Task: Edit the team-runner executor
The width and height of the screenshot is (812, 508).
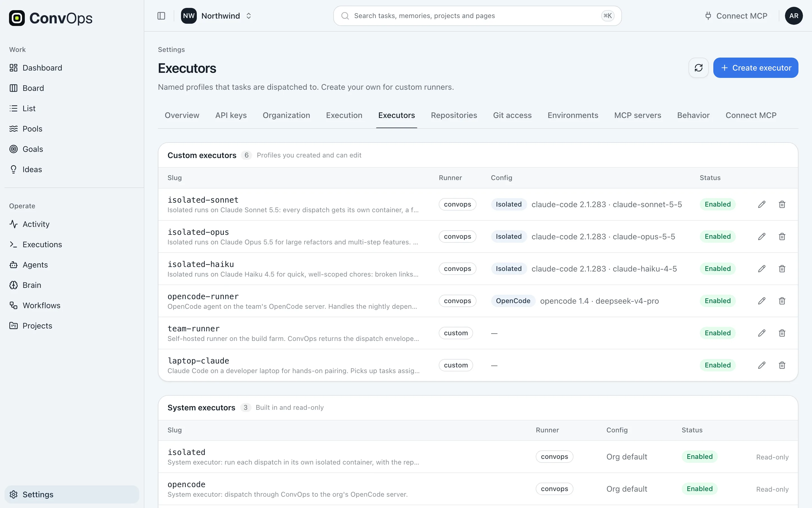Action: click(762, 333)
